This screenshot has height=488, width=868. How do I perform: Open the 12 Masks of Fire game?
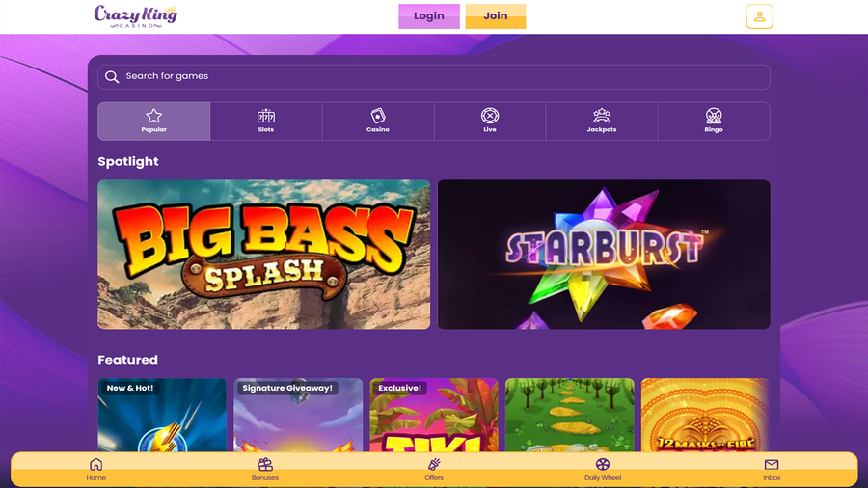tap(705, 415)
